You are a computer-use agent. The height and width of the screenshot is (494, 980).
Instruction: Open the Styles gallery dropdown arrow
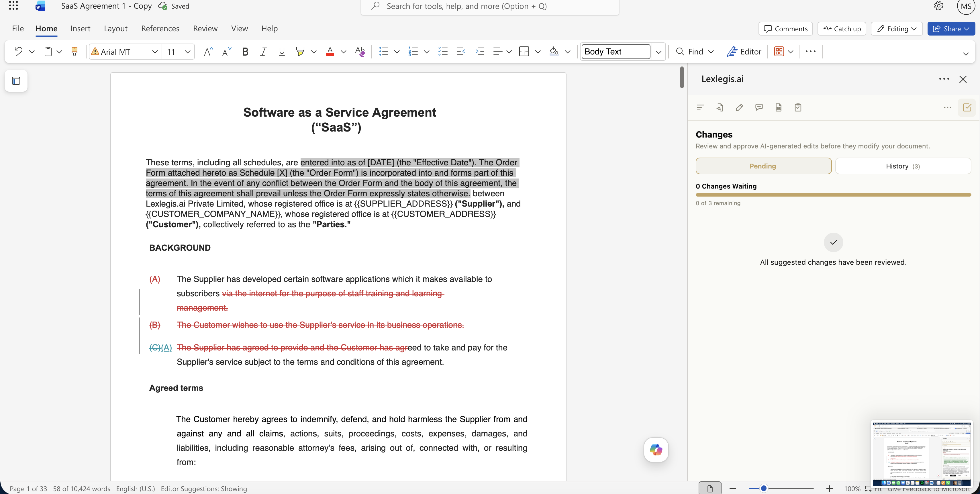pos(658,52)
